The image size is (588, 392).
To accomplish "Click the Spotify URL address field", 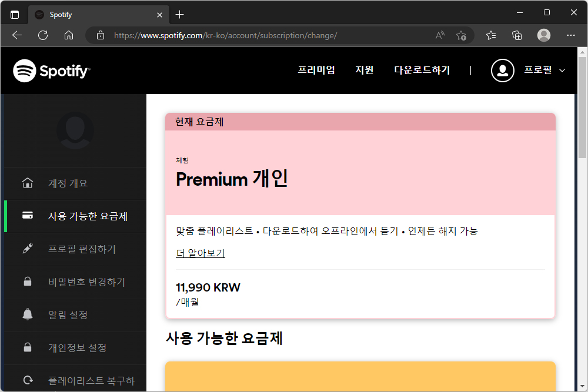I will [x=225, y=35].
